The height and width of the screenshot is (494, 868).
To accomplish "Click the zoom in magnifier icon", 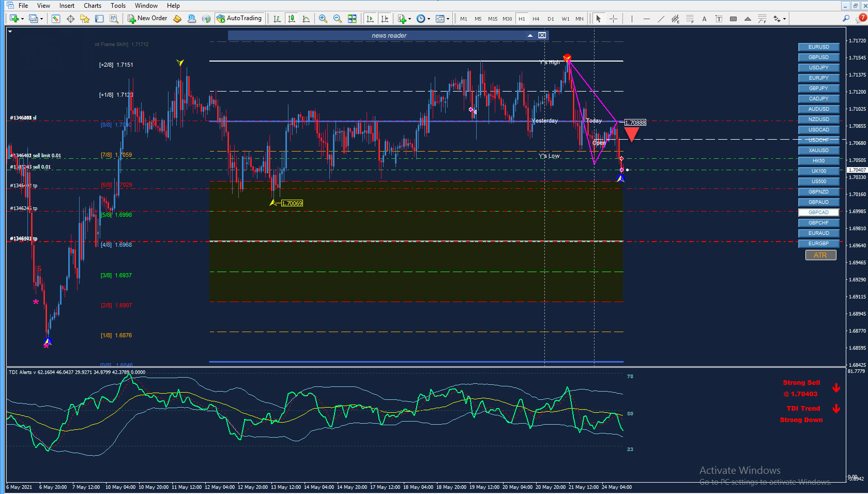I will click(323, 19).
